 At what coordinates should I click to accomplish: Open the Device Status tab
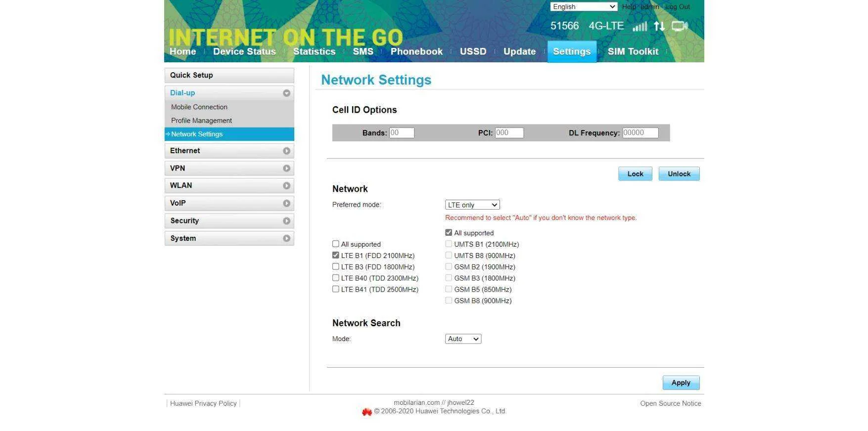point(244,51)
